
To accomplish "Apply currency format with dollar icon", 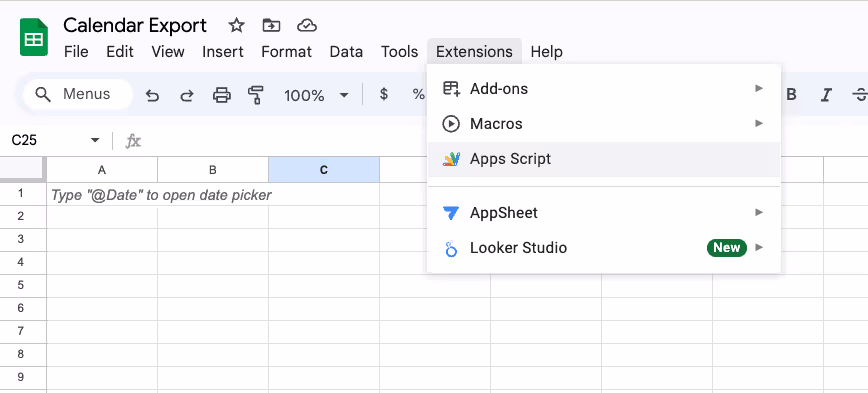I will (384, 95).
